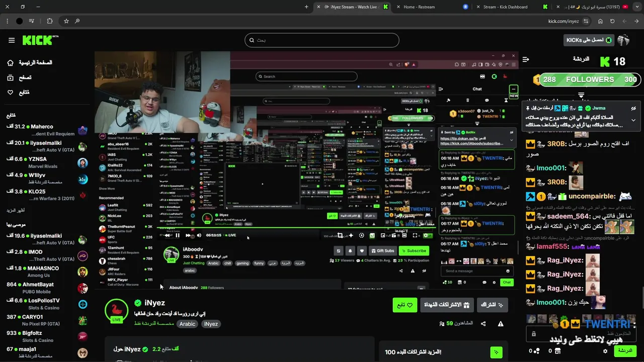The width and height of the screenshot is (644, 362).
Task: Open Browse in the sidebar
Action: pyautogui.click(x=19, y=77)
